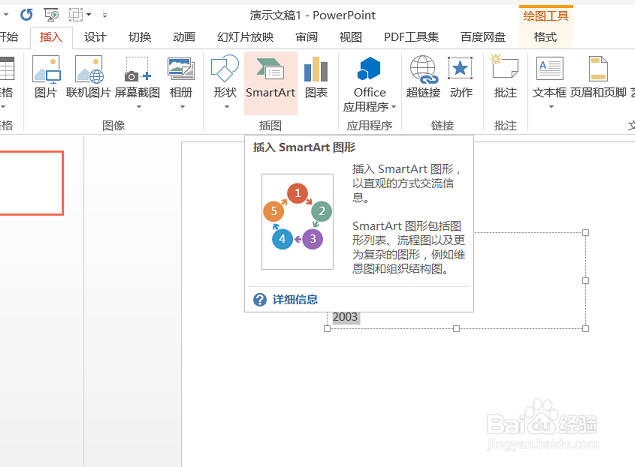
Task: Click the 表格 table icon
Action: pos(6,75)
